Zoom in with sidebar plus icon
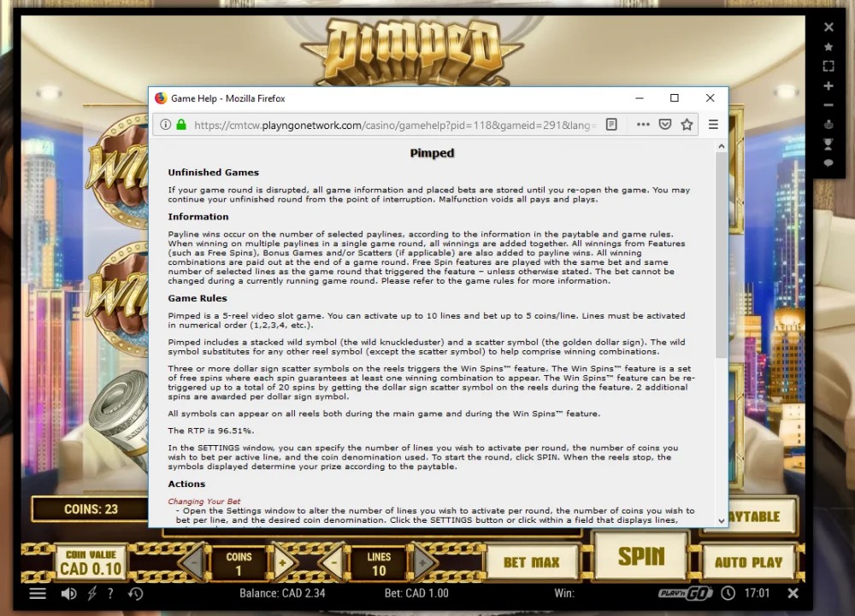The image size is (855, 616). coord(828,86)
